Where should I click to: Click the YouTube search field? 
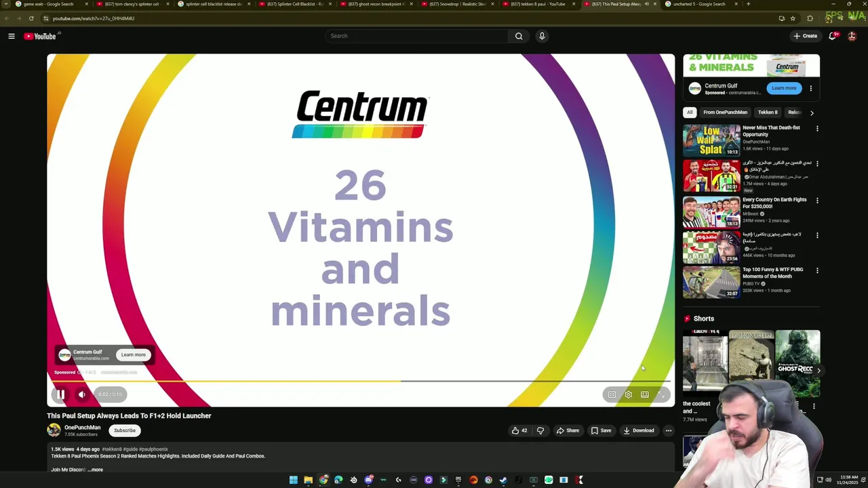click(x=416, y=36)
